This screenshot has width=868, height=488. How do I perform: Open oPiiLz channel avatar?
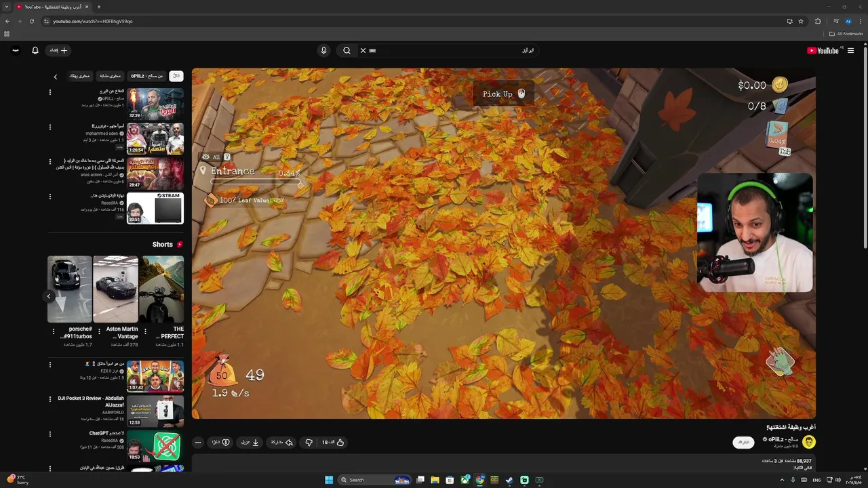click(x=808, y=442)
